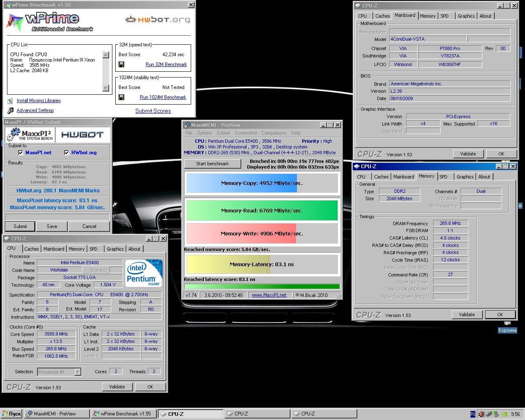Click Run 1024M Benchmark link
525x420 pixels.
tap(163, 97)
